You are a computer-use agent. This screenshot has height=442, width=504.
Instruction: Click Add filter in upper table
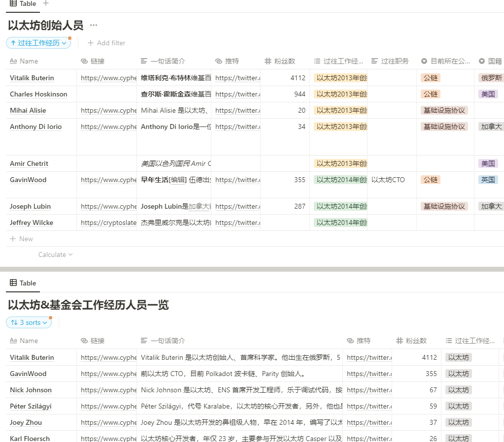[106, 43]
